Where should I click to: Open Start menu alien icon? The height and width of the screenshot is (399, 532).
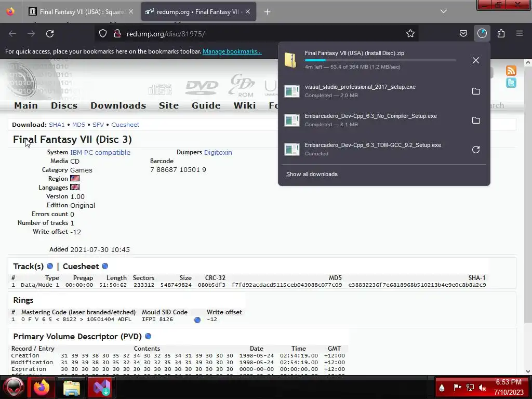14,387
